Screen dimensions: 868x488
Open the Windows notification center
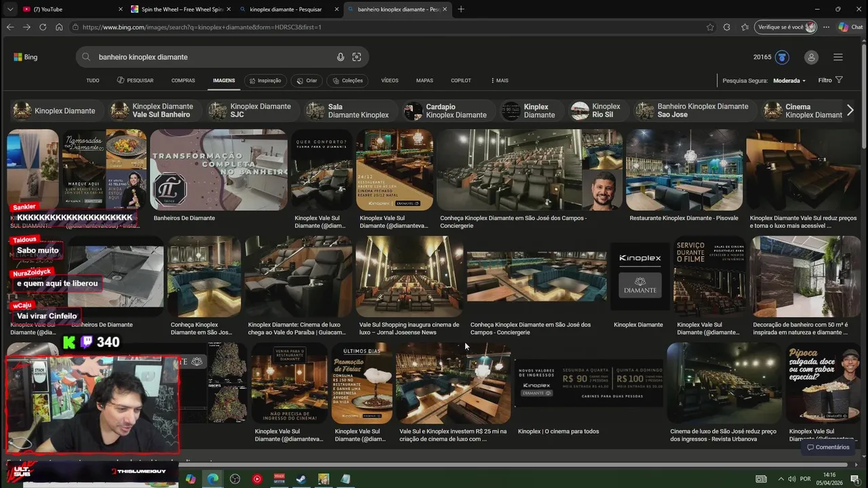855,479
